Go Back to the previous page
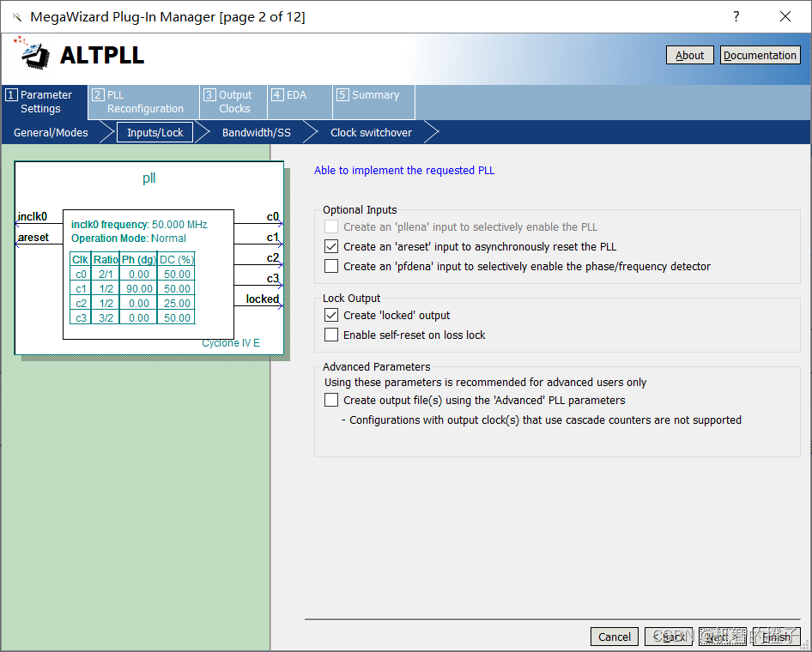Screen dimensions: 812x652 coord(669,637)
